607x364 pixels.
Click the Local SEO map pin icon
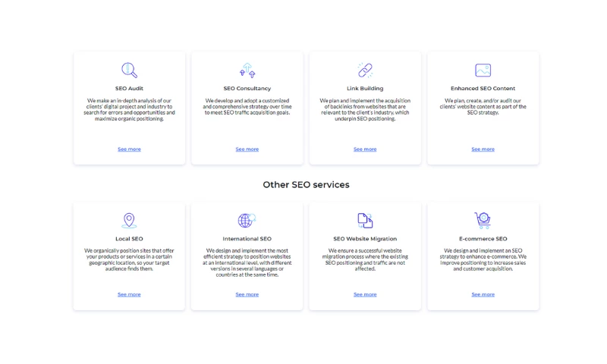[x=129, y=221]
